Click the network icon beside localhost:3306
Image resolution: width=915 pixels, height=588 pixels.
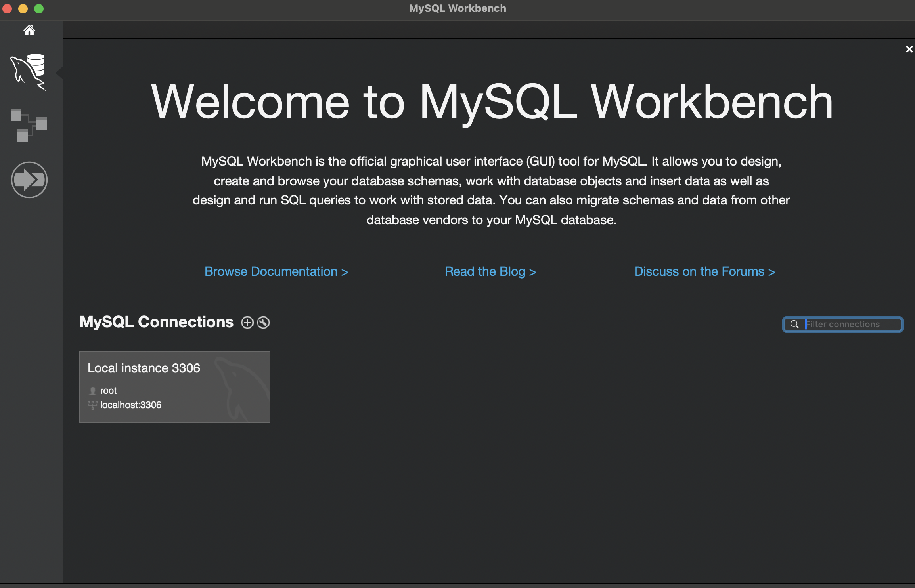coord(92,405)
